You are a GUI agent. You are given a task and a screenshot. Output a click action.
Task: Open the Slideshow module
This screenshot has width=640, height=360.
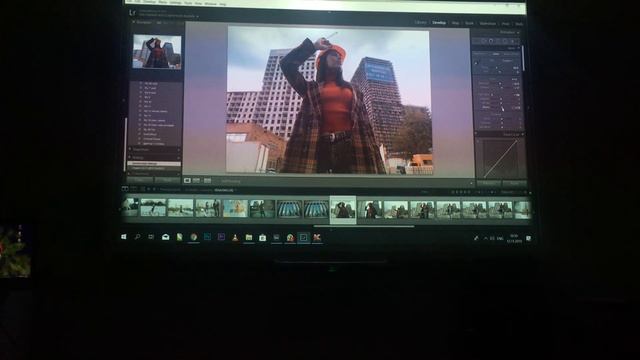coord(487,24)
